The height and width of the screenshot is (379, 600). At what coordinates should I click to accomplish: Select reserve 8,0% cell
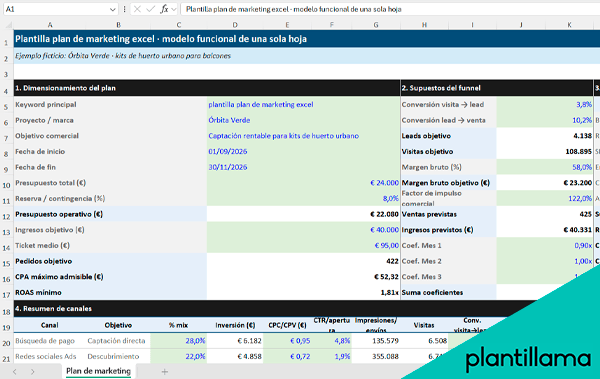click(303, 199)
